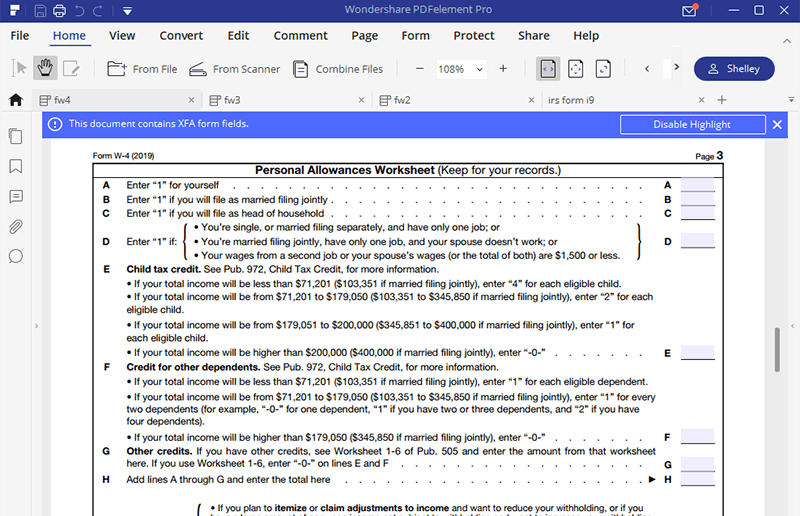800x516 pixels.
Task: Open the File menu
Action: point(20,36)
